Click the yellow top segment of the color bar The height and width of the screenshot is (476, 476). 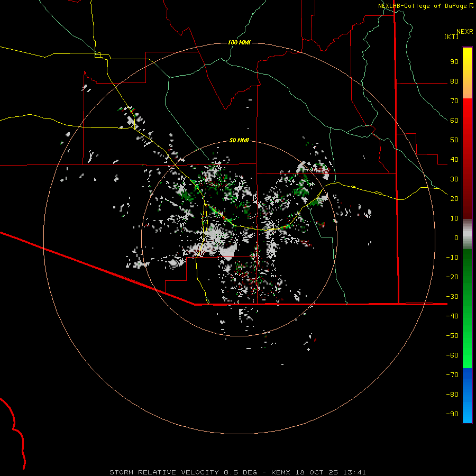[x=467, y=73]
